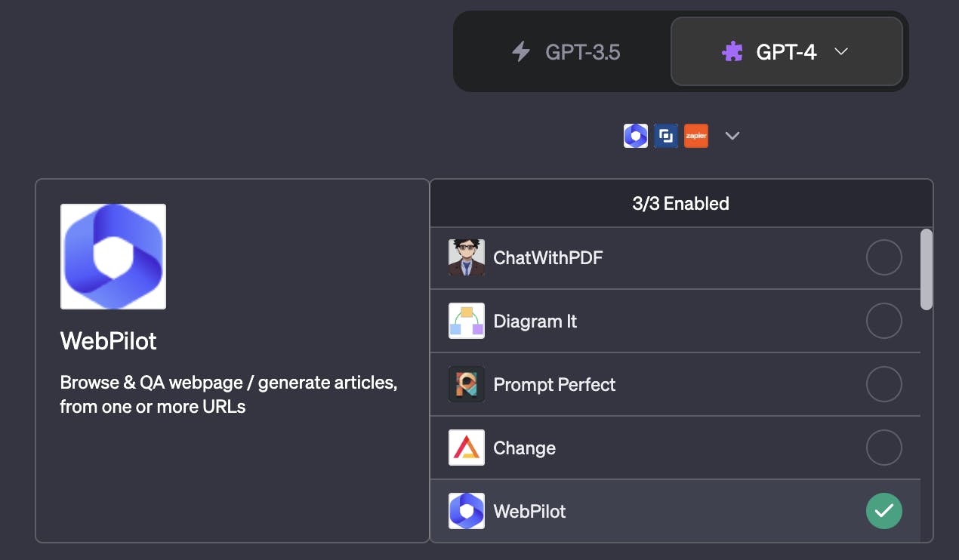
Task: Click the plugin list vertical scrollbar
Action: (927, 269)
